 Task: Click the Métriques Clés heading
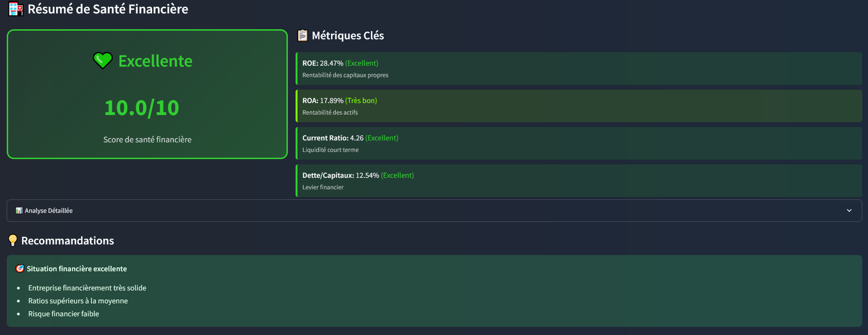coord(348,35)
